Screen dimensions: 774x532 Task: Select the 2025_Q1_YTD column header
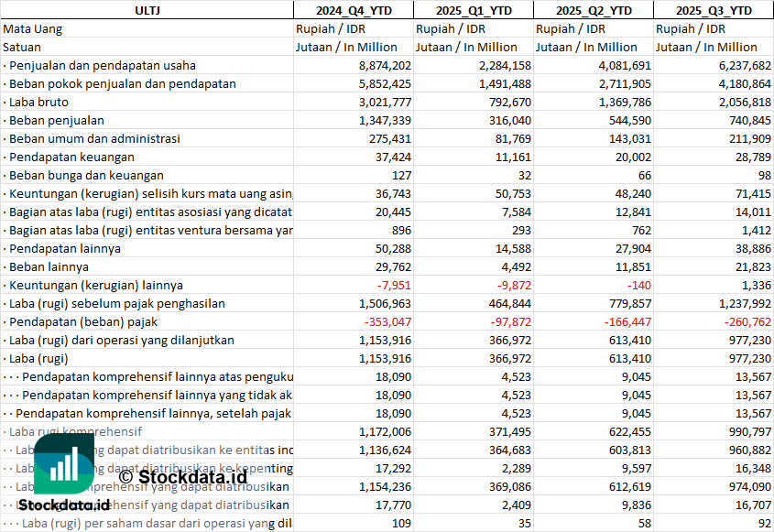pos(474,10)
